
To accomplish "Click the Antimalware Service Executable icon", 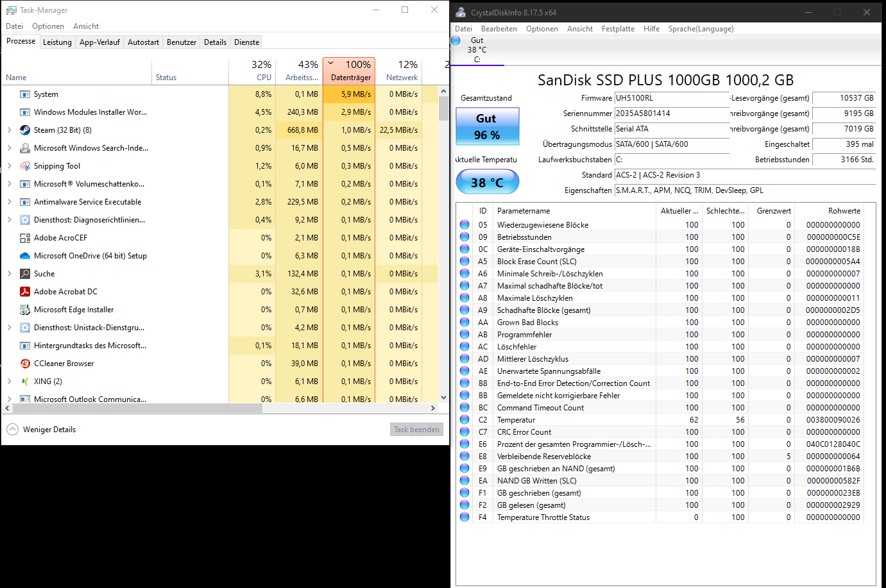I will click(25, 202).
